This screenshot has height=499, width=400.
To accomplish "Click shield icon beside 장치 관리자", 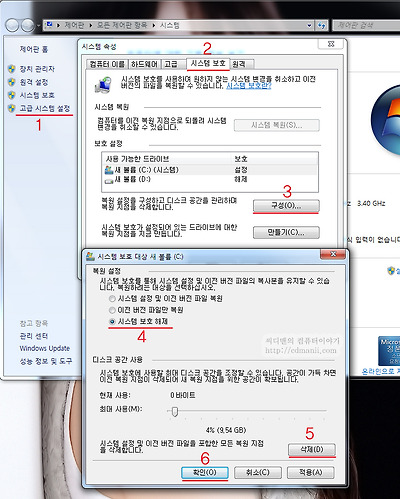I will point(12,69).
